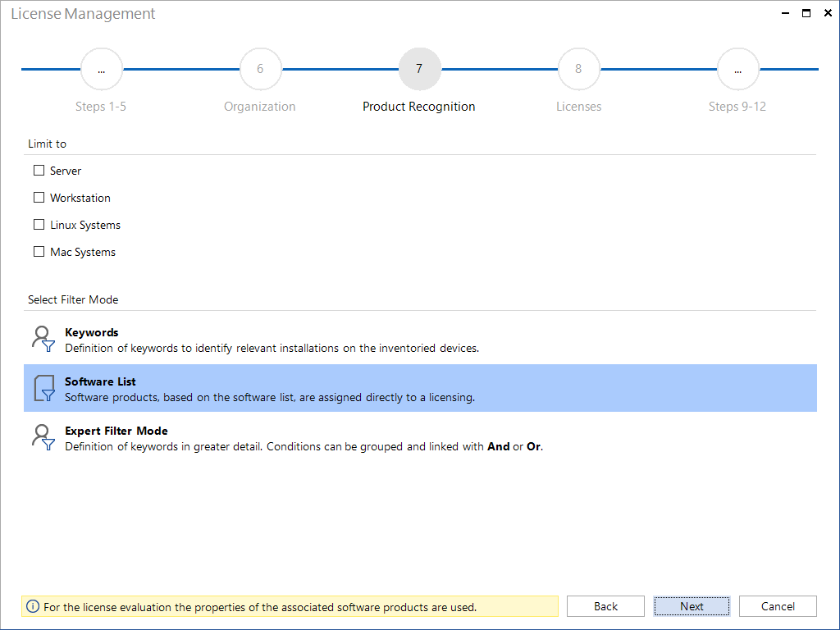The image size is (840, 630).
Task: Toggle the Mac Systems checkbox
Action: point(39,252)
